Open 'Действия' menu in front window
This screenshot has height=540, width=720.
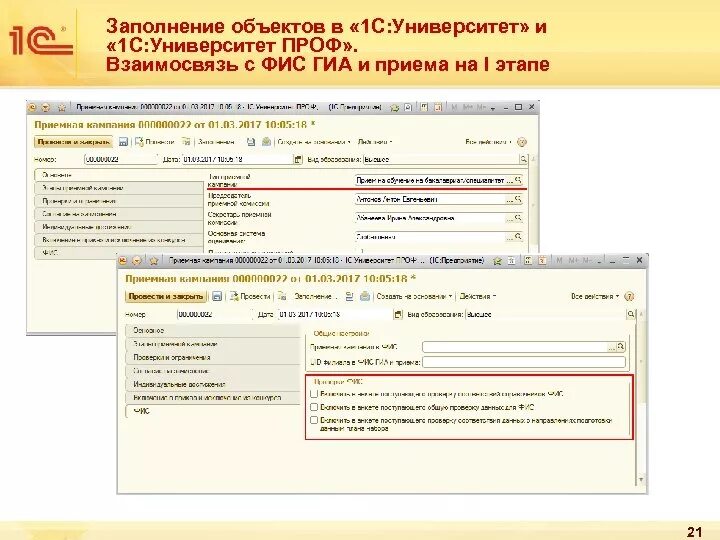point(478,297)
